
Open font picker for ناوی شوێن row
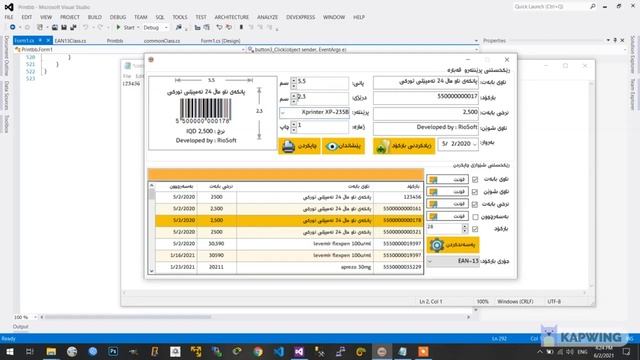click(x=447, y=191)
